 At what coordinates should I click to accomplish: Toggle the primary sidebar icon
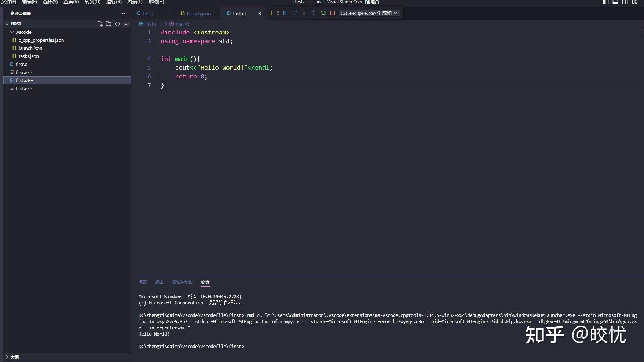[605, 2]
